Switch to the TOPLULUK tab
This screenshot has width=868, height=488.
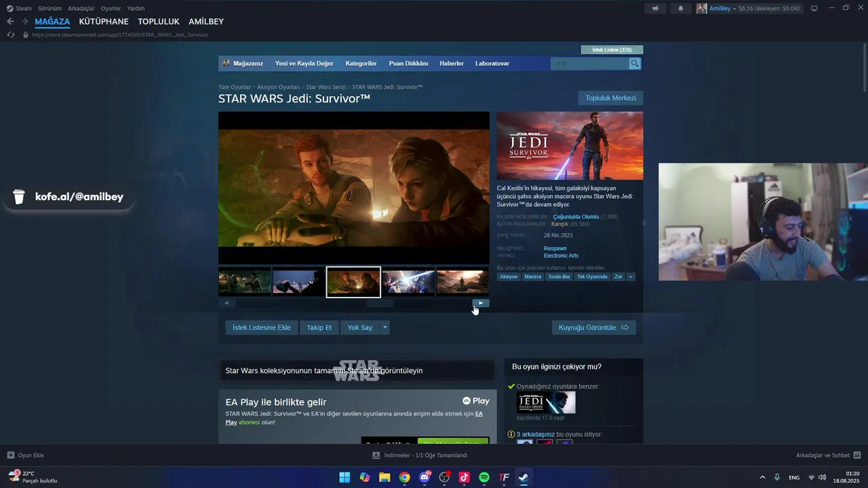159,22
